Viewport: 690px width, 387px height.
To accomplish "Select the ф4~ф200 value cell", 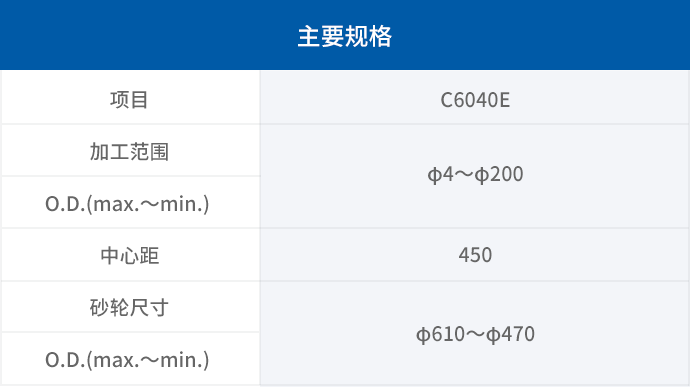I will coord(475,176).
